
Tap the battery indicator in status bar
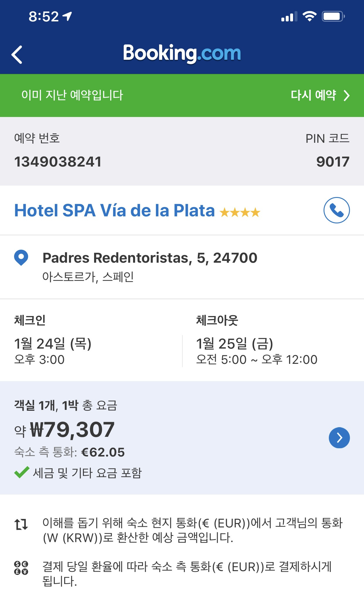[x=333, y=16]
